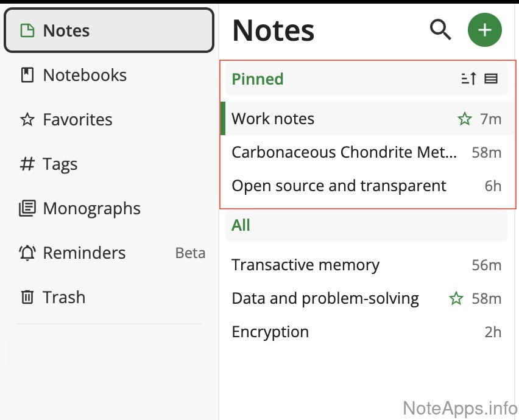This screenshot has width=519, height=420.
Task: Open the Encryption note
Action: pyautogui.click(x=270, y=332)
